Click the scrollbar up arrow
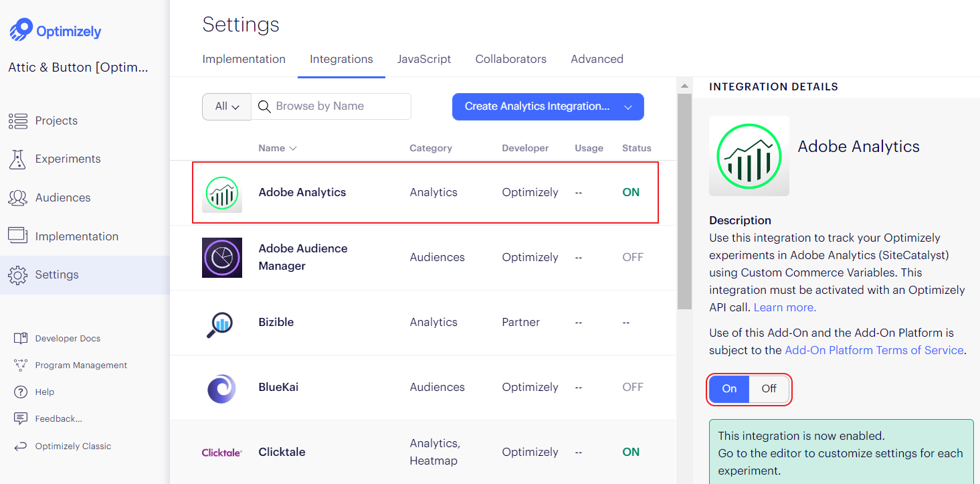Viewport: 980px width, 484px height. (x=684, y=86)
